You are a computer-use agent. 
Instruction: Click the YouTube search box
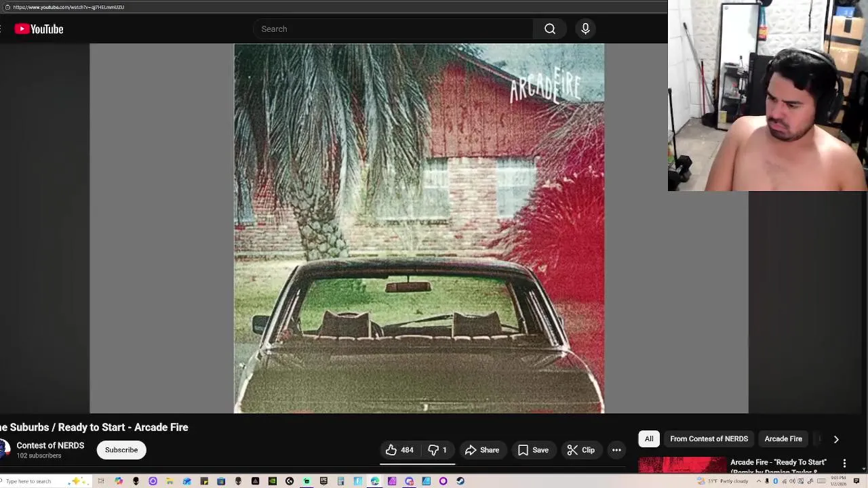click(393, 29)
